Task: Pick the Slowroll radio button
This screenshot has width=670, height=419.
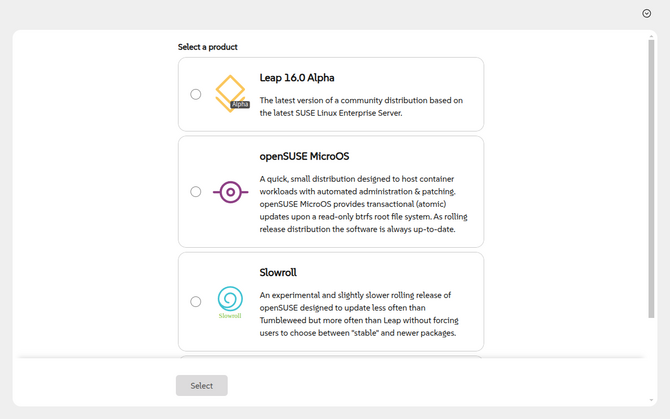Action: coord(196,302)
